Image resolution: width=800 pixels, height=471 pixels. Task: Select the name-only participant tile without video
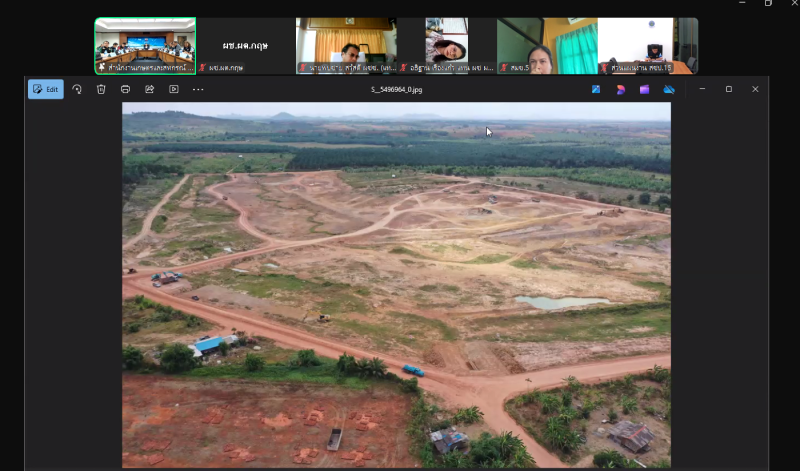click(x=246, y=45)
